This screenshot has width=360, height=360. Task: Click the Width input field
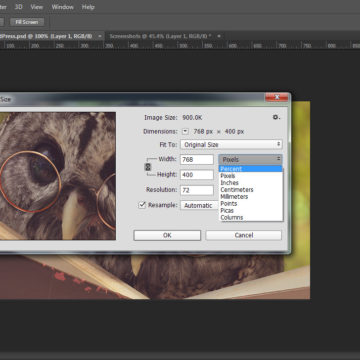pyautogui.click(x=197, y=160)
